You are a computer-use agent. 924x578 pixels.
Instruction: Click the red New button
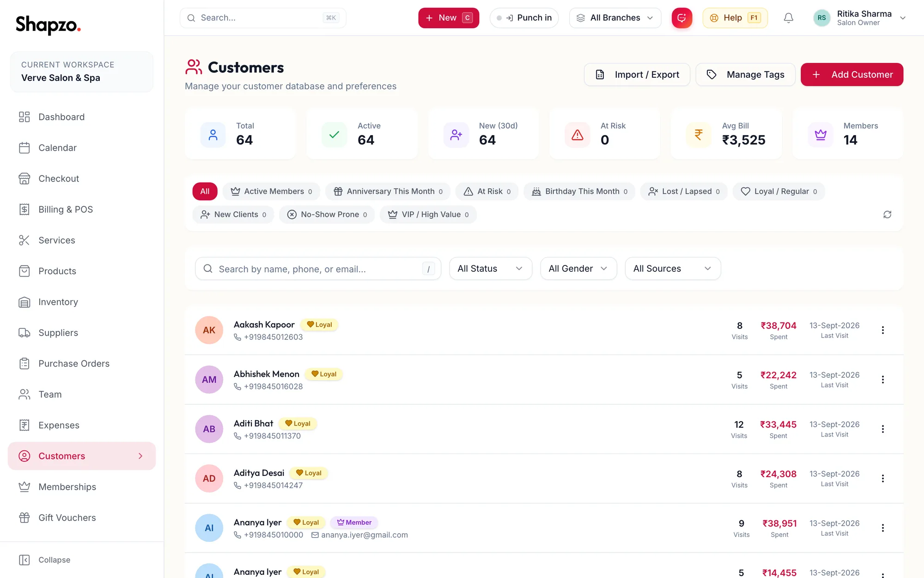coord(449,18)
